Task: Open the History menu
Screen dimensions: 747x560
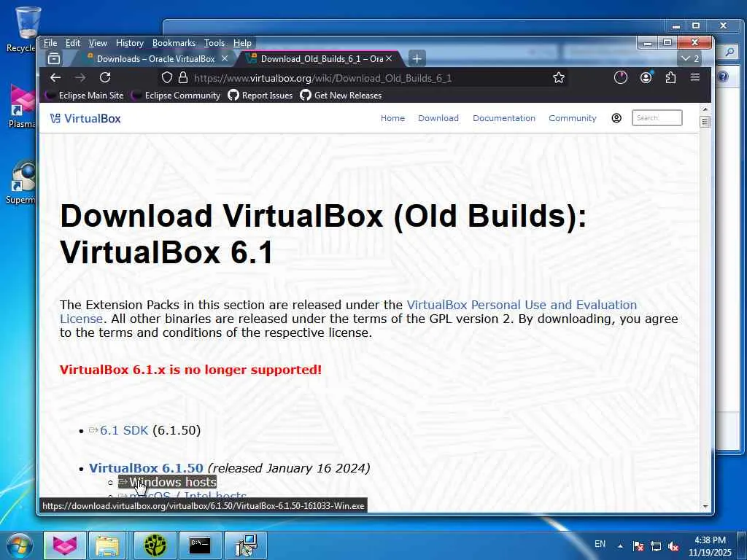Action: (x=130, y=43)
